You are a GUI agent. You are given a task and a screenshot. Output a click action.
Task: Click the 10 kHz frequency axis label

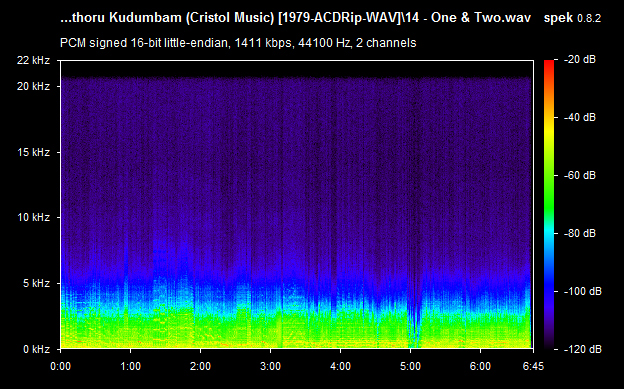(x=33, y=217)
